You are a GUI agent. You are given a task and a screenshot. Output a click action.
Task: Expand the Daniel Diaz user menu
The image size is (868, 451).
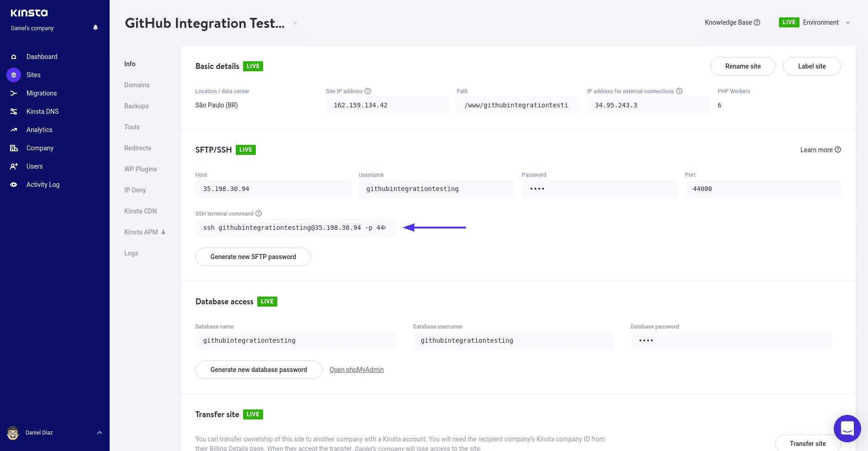100,433
